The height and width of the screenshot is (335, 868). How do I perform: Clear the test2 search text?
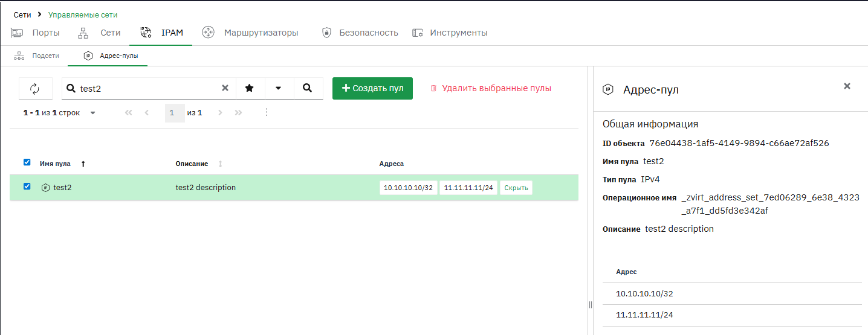click(225, 88)
